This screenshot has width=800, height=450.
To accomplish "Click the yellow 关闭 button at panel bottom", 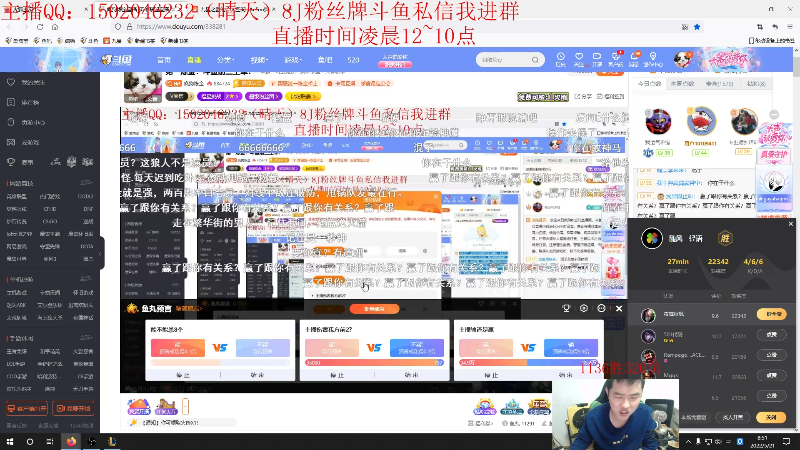I will point(771,417).
